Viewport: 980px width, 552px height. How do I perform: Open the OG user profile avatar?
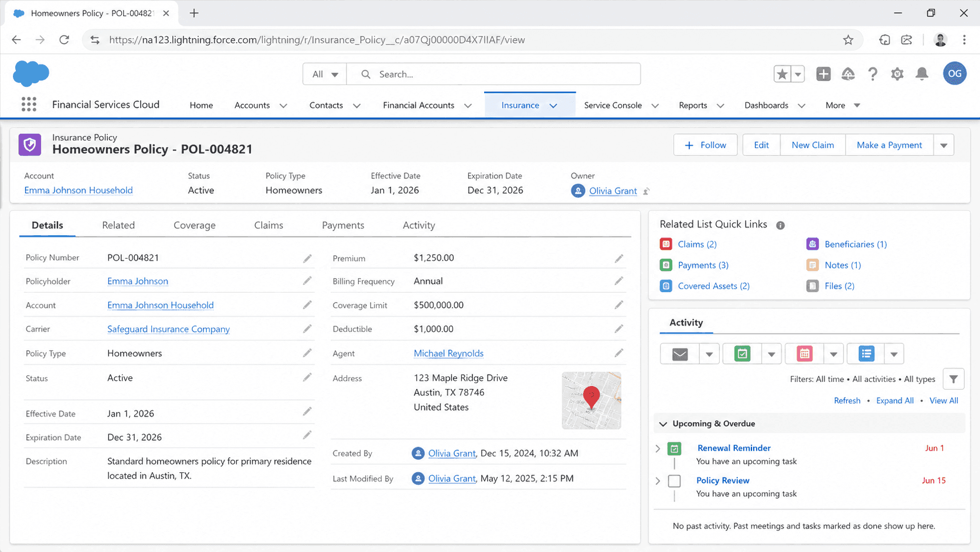click(955, 73)
